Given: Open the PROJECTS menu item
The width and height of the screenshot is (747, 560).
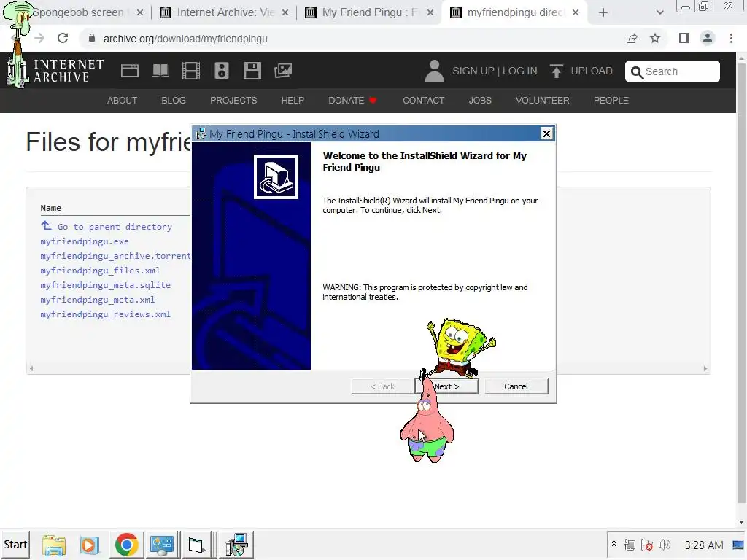Looking at the screenshot, I should pos(233,101).
